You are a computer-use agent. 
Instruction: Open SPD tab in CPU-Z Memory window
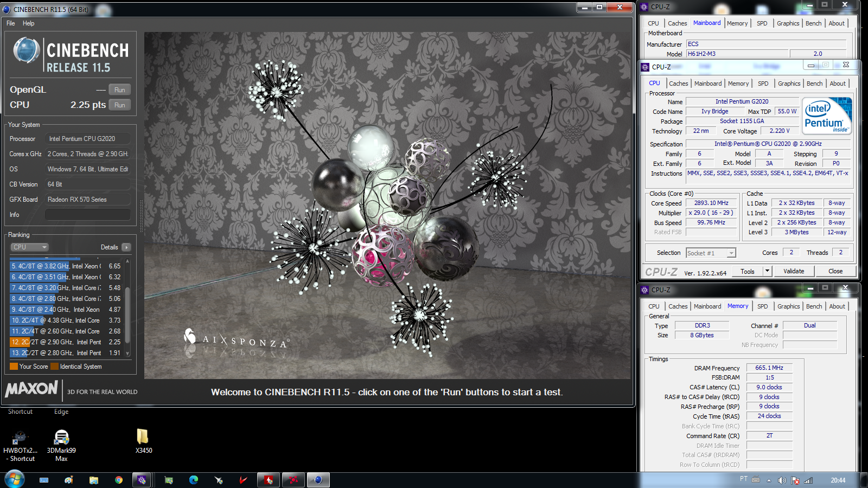tap(762, 306)
